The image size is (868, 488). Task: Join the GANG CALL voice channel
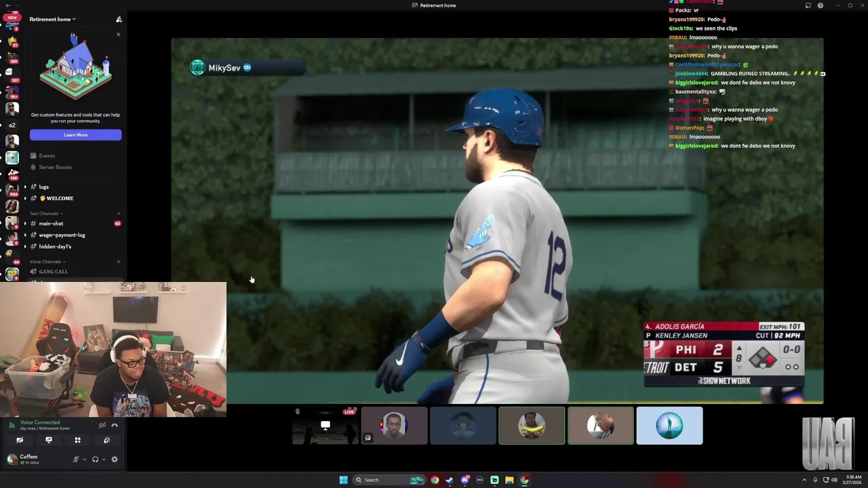point(53,272)
